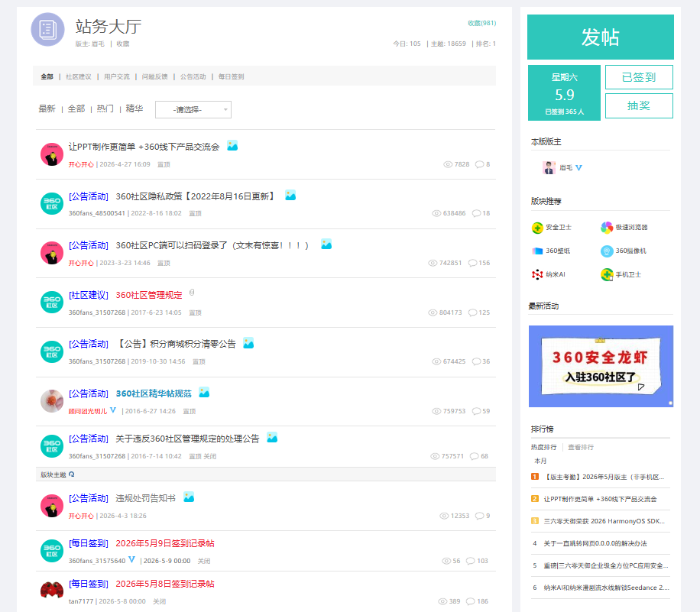Open the 手机卫士 board icon
Image resolution: width=700 pixels, height=612 pixels.
coord(607,274)
